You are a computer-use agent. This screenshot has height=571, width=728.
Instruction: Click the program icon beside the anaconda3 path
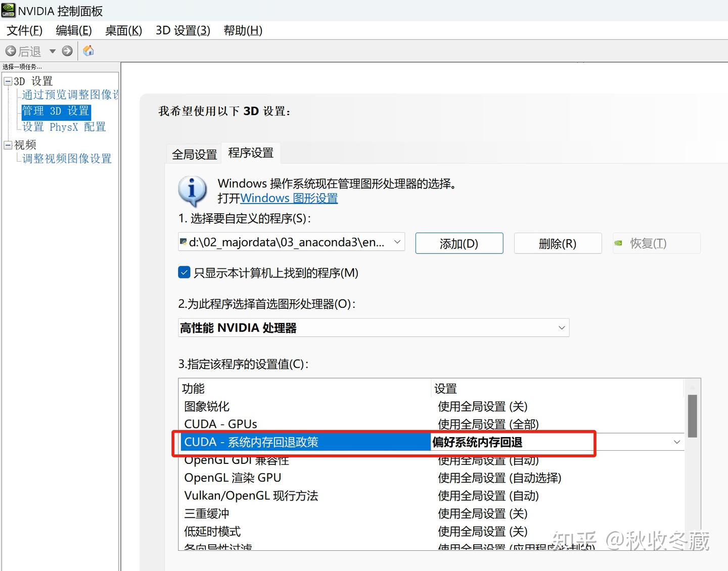pyautogui.click(x=184, y=242)
